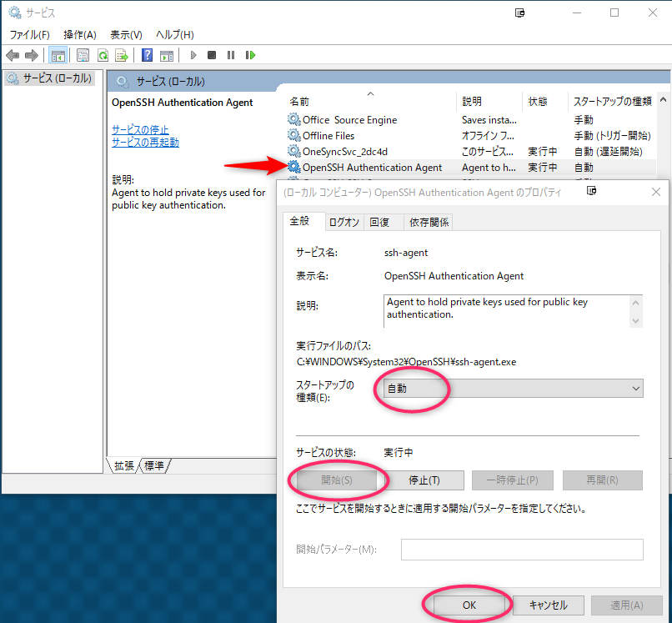Click the 再開(R) button
This screenshot has width=672, height=623.
tap(602, 480)
